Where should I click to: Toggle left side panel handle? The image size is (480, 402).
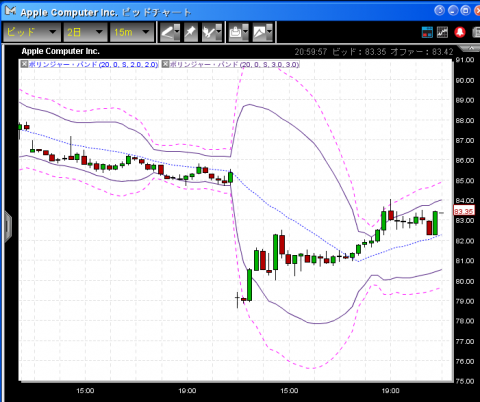coord(7,226)
